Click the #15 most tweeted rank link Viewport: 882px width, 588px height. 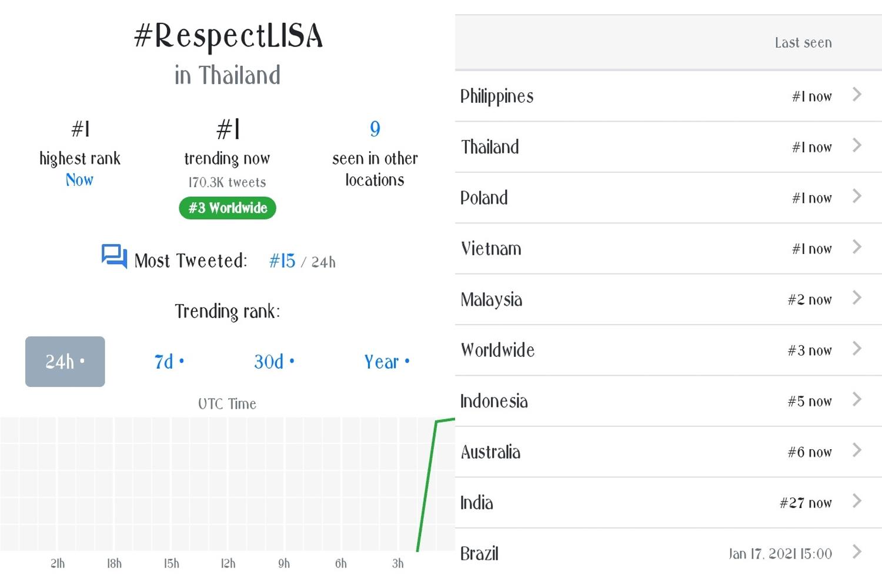282,261
